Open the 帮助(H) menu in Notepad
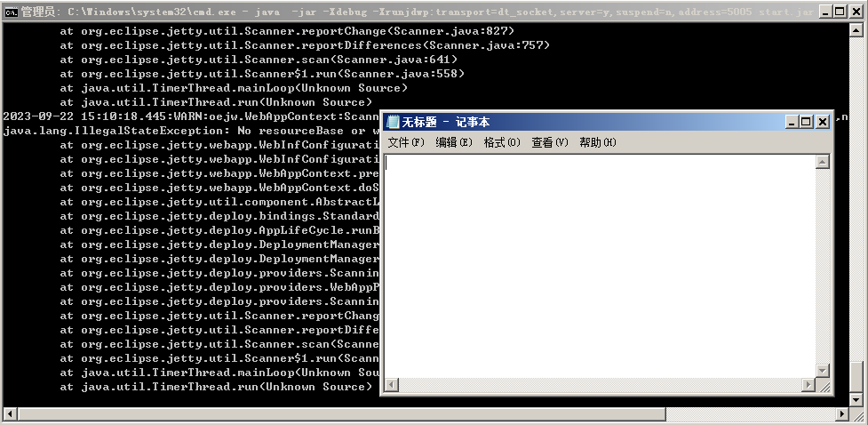The height and width of the screenshot is (425, 868). 598,142
